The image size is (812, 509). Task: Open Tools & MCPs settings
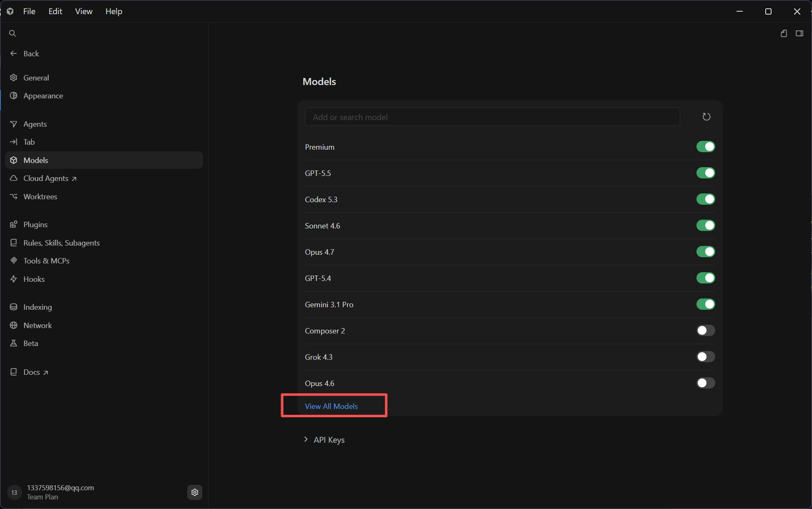coord(104,261)
